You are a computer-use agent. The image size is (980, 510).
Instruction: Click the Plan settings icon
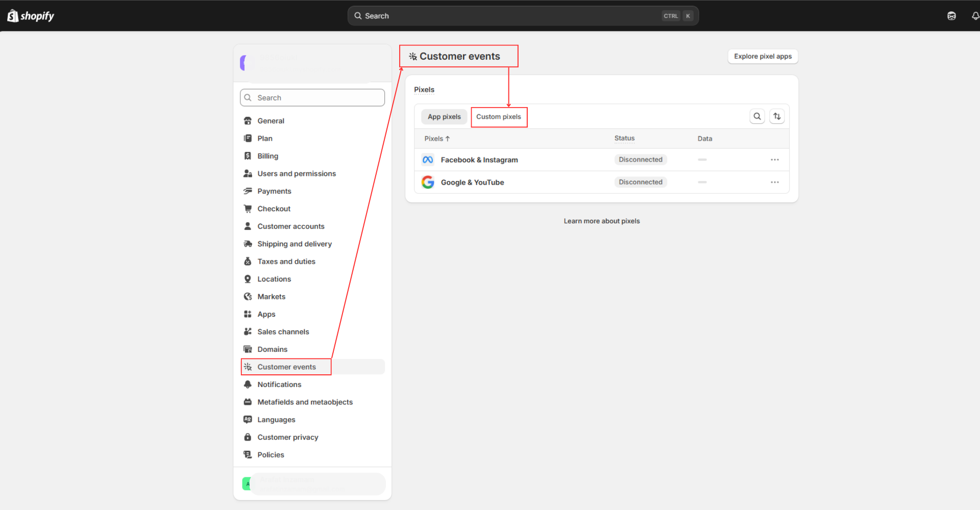coord(248,138)
